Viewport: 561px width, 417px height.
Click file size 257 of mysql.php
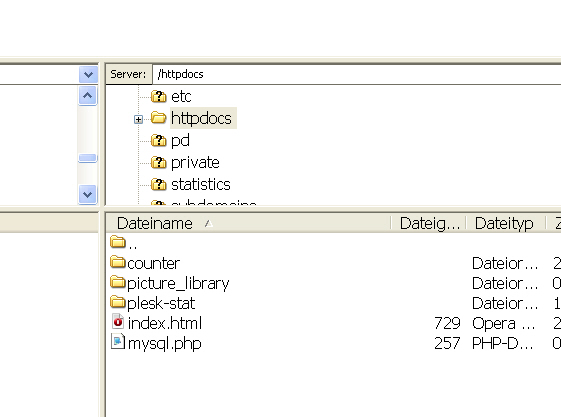point(447,344)
